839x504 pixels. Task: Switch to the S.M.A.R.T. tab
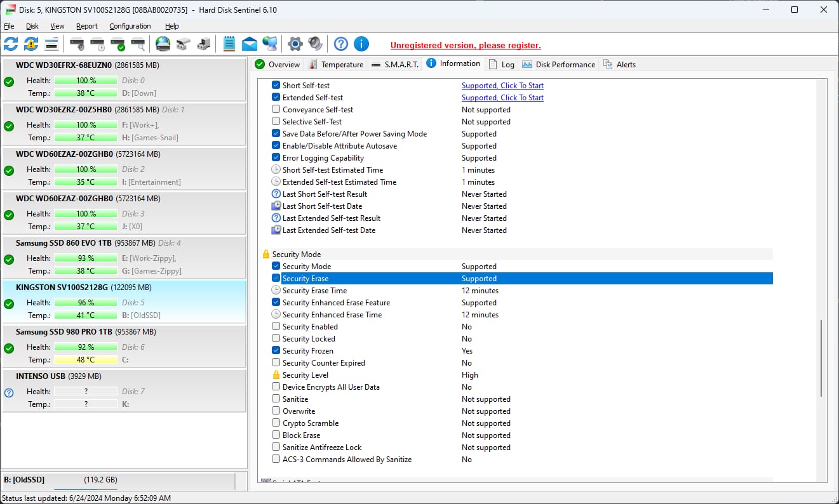coord(394,64)
